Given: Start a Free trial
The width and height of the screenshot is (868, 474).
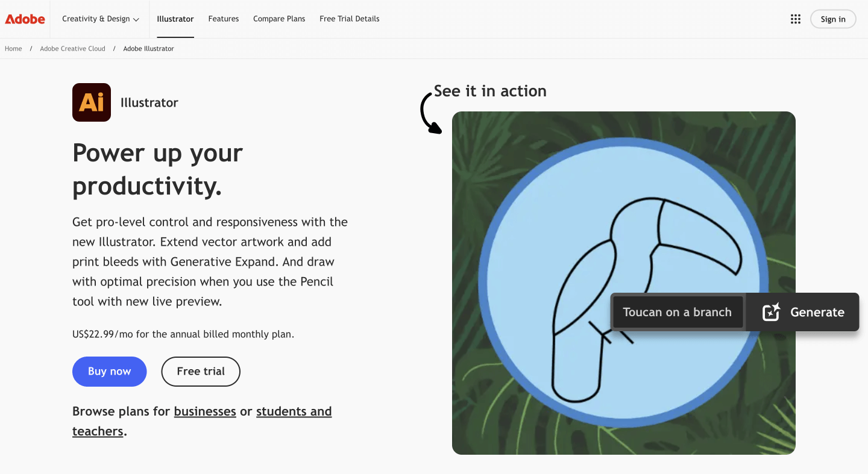Looking at the screenshot, I should pos(200,372).
